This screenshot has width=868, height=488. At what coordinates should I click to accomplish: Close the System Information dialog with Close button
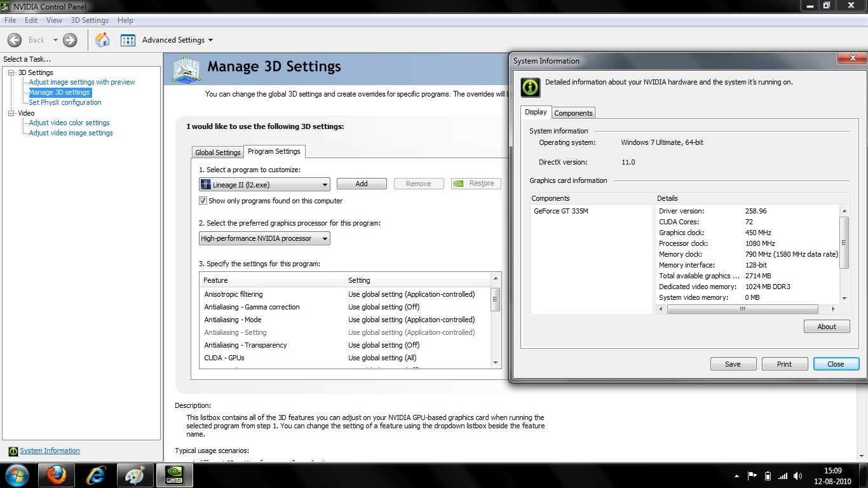coord(836,364)
